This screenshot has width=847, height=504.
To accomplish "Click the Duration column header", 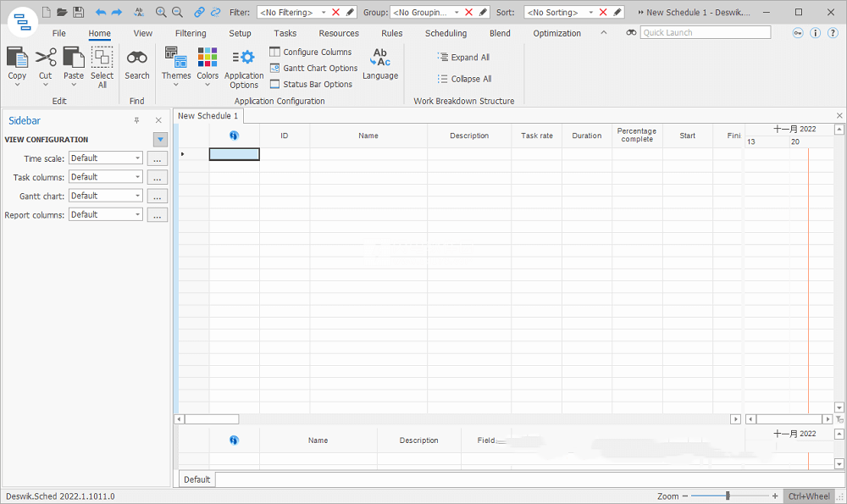I will click(x=587, y=136).
